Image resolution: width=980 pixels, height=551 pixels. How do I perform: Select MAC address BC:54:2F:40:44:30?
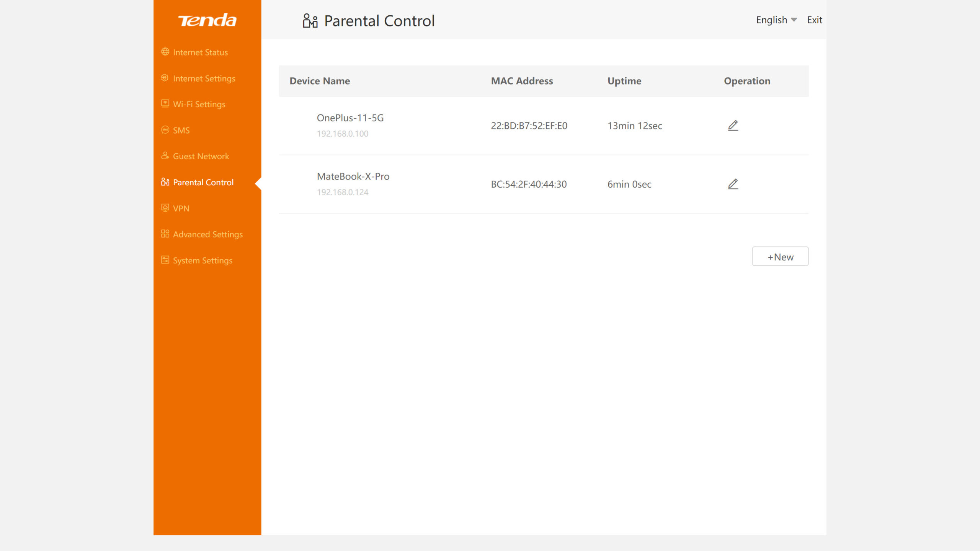click(x=529, y=184)
